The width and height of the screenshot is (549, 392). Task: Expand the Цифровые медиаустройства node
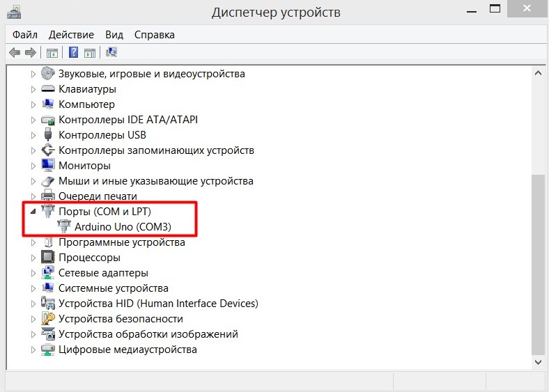click(33, 350)
